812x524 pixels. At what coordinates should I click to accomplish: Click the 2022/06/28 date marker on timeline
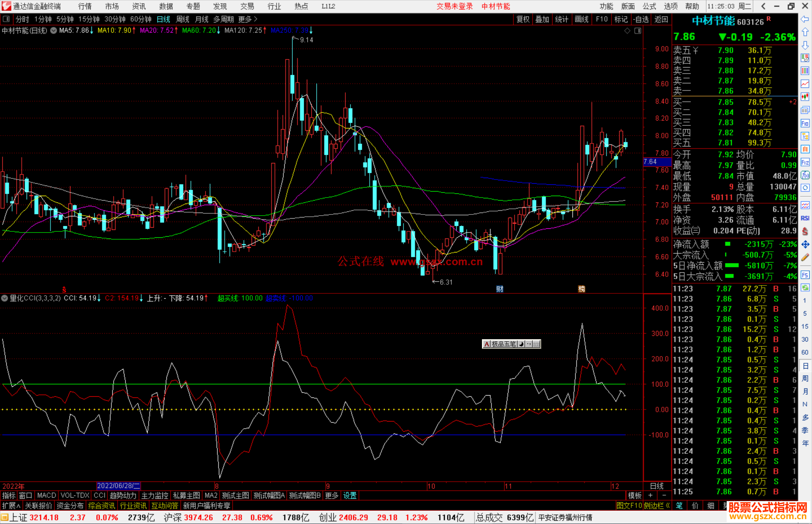[x=118, y=486]
